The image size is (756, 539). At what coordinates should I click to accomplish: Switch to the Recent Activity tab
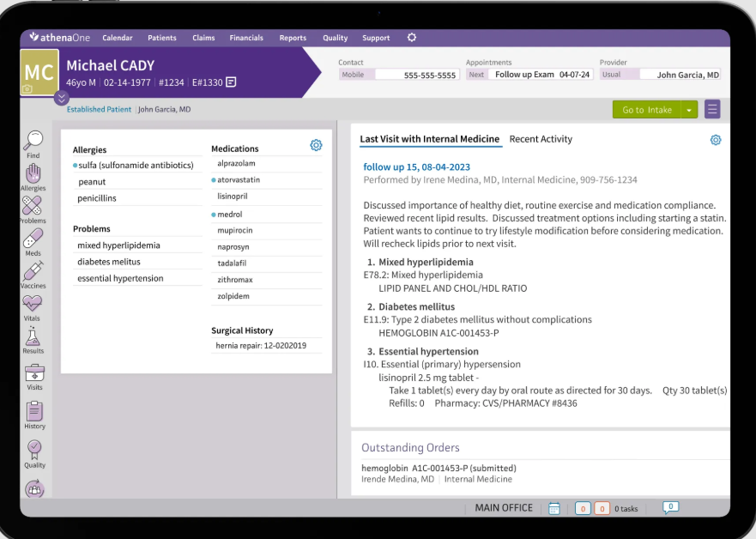[541, 139]
